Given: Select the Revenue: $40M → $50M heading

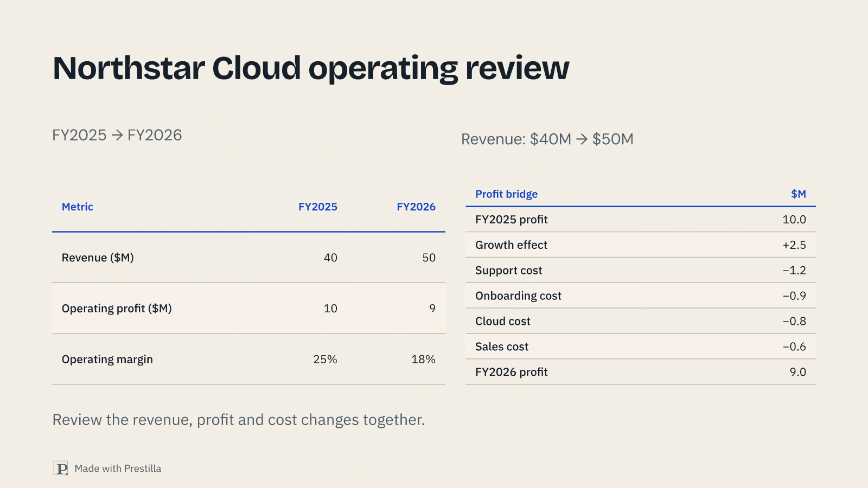Looking at the screenshot, I should 547,139.
